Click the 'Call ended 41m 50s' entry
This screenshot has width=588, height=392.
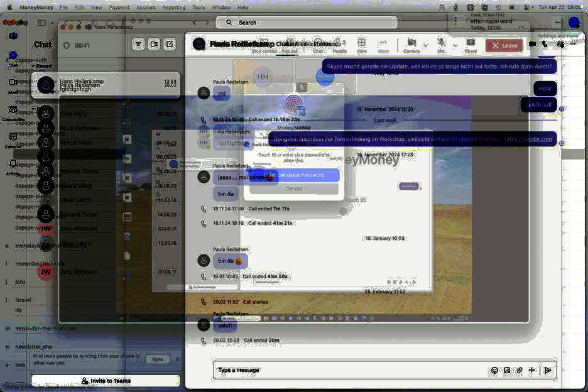[265, 276]
